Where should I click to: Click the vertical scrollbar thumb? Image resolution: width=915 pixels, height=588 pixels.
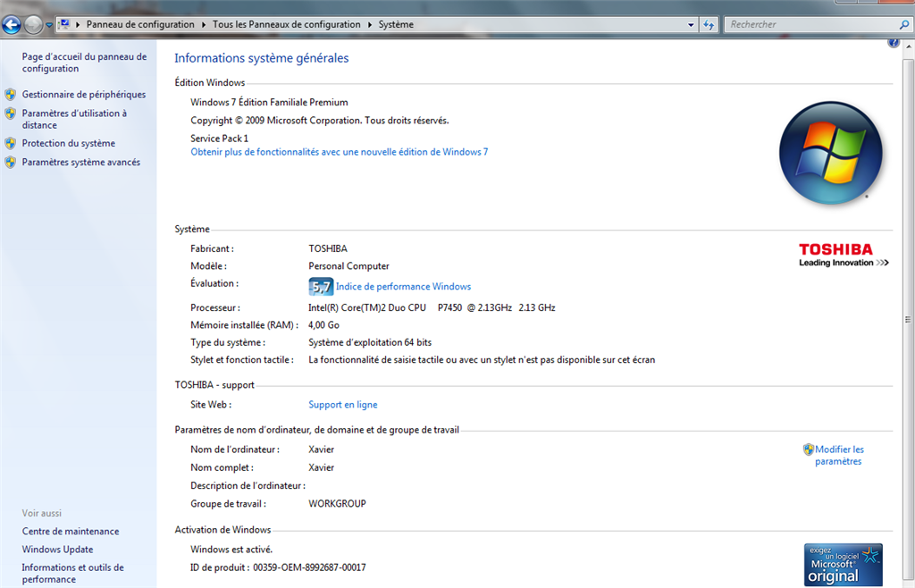point(908,318)
